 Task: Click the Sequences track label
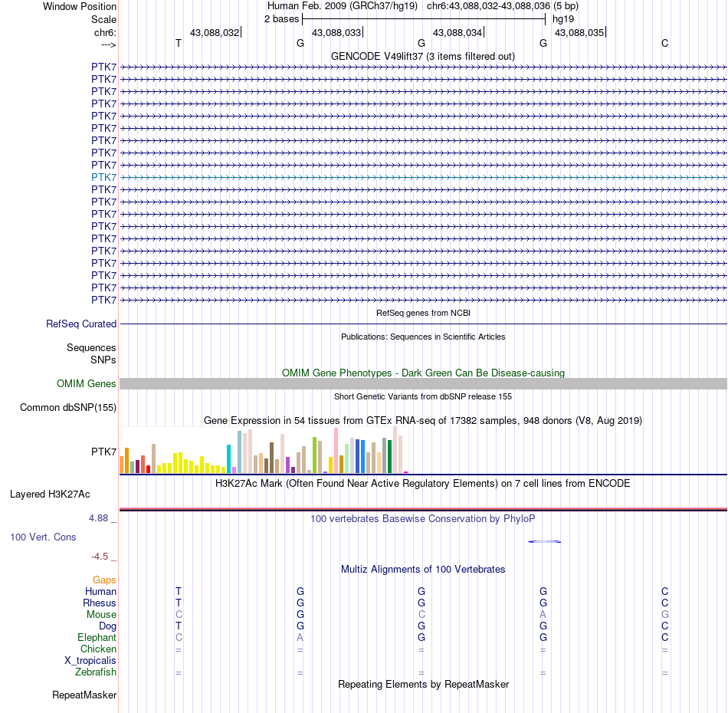click(x=91, y=347)
